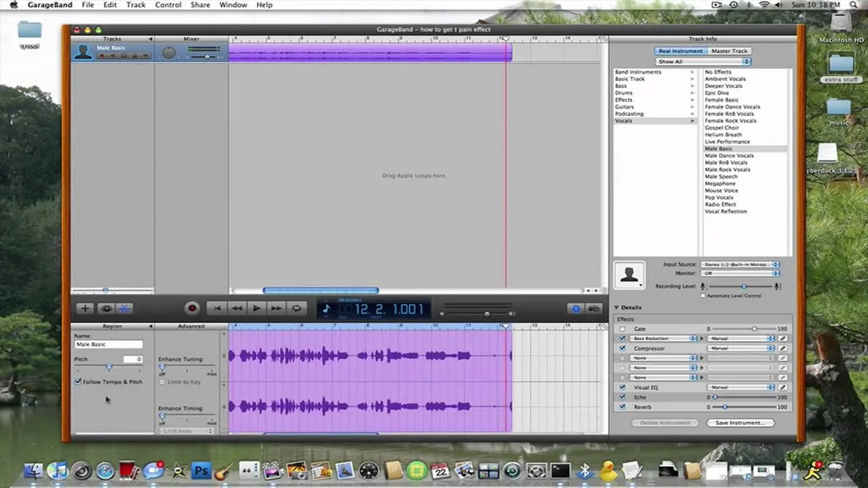868x488 pixels.
Task: Uncheck Follow Tempo & Pitch
Action: pos(79,382)
